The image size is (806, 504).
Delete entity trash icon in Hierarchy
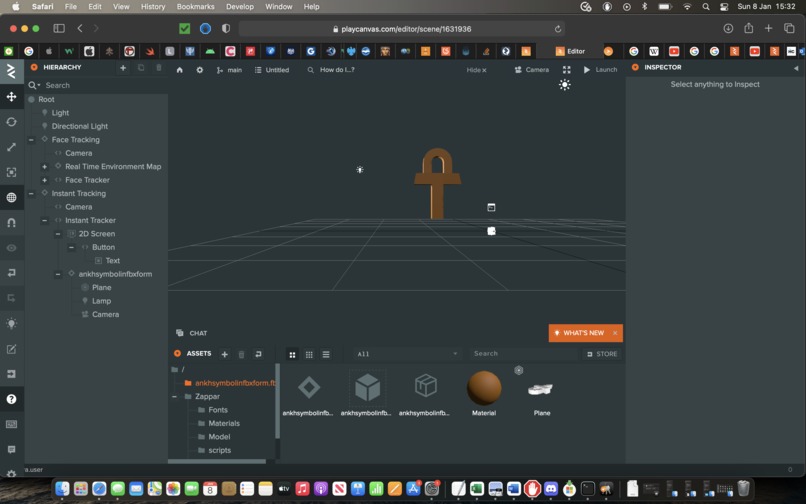[x=159, y=68]
